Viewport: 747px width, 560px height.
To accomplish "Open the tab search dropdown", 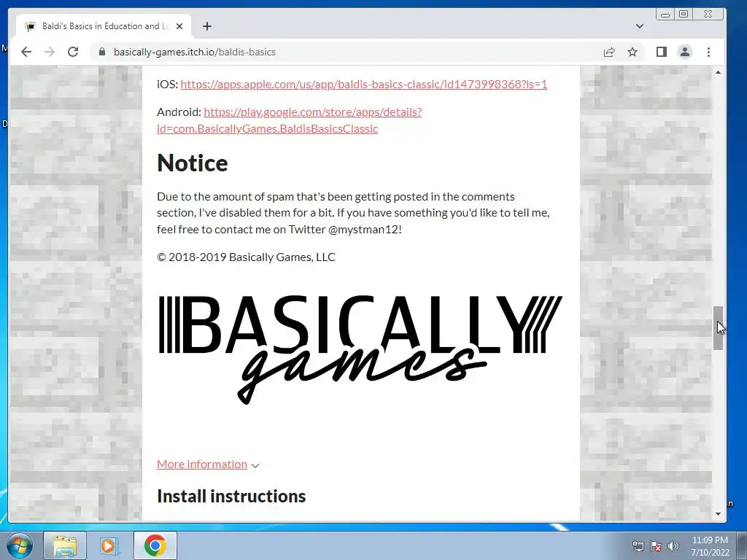I will tap(639, 26).
